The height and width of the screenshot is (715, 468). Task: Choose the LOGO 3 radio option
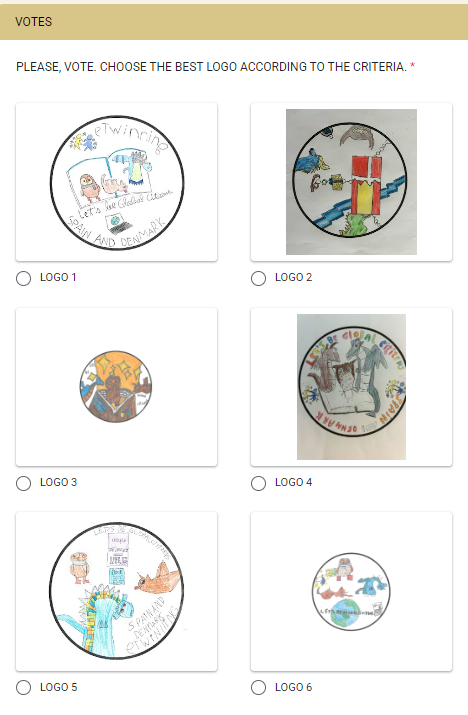tap(23, 483)
